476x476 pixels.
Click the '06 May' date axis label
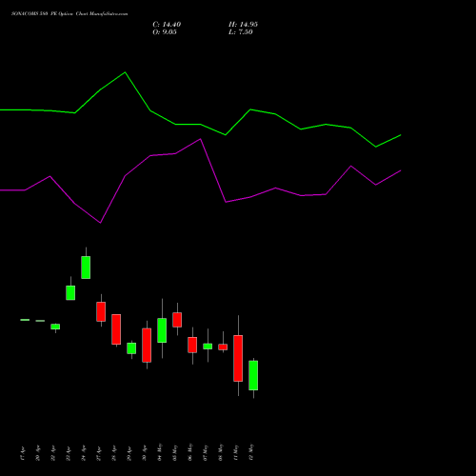point(189,452)
